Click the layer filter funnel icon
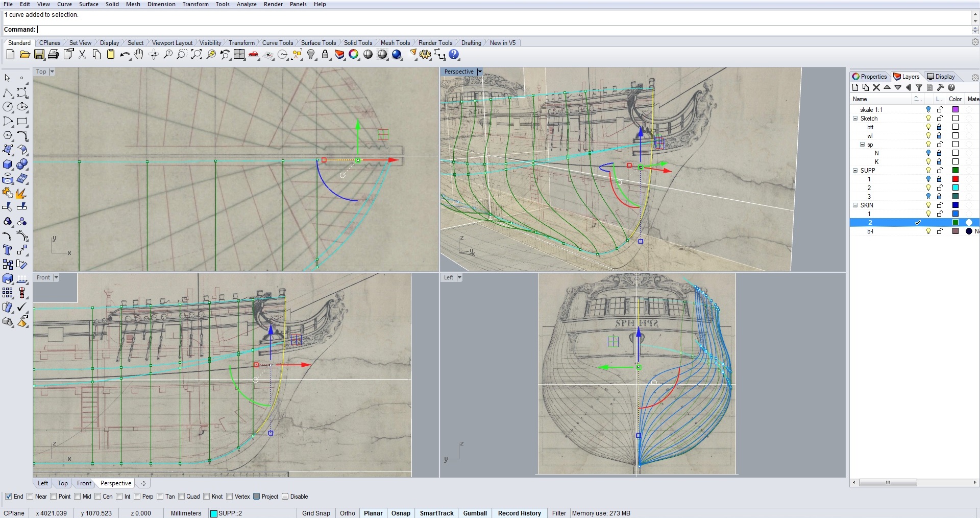 tap(919, 87)
